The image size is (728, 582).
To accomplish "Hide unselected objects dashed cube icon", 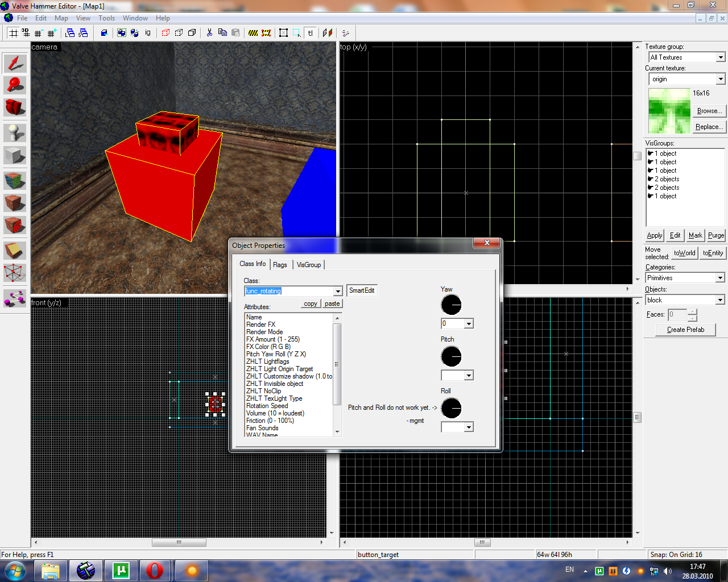I will 179,33.
